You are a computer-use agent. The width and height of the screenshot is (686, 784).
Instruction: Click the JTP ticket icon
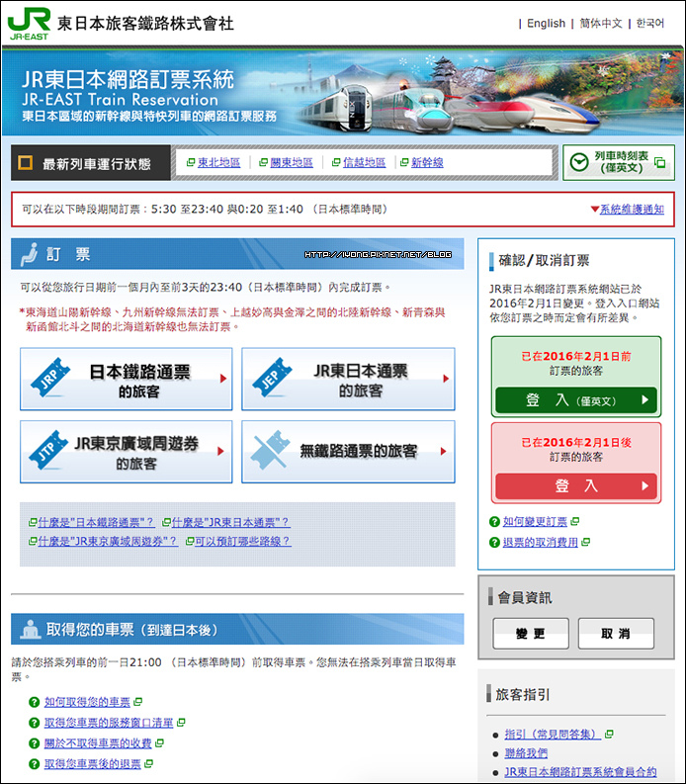pos(48,450)
